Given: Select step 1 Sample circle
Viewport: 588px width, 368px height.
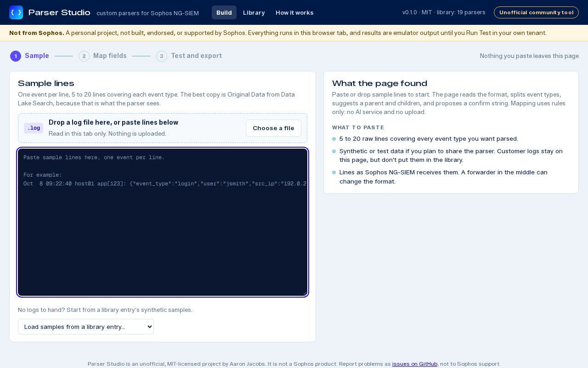Looking at the screenshot, I should tap(16, 56).
